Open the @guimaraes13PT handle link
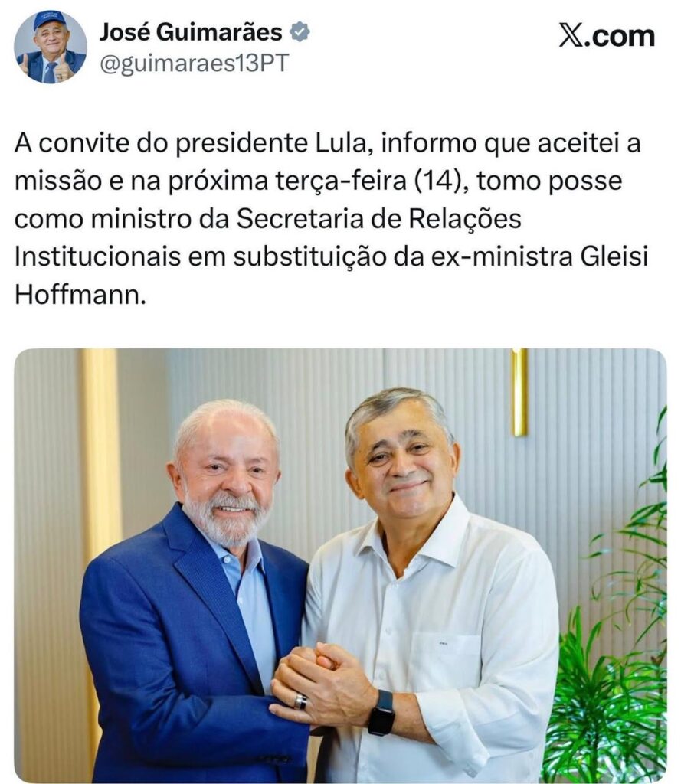681x784 pixels. pyautogui.click(x=194, y=64)
